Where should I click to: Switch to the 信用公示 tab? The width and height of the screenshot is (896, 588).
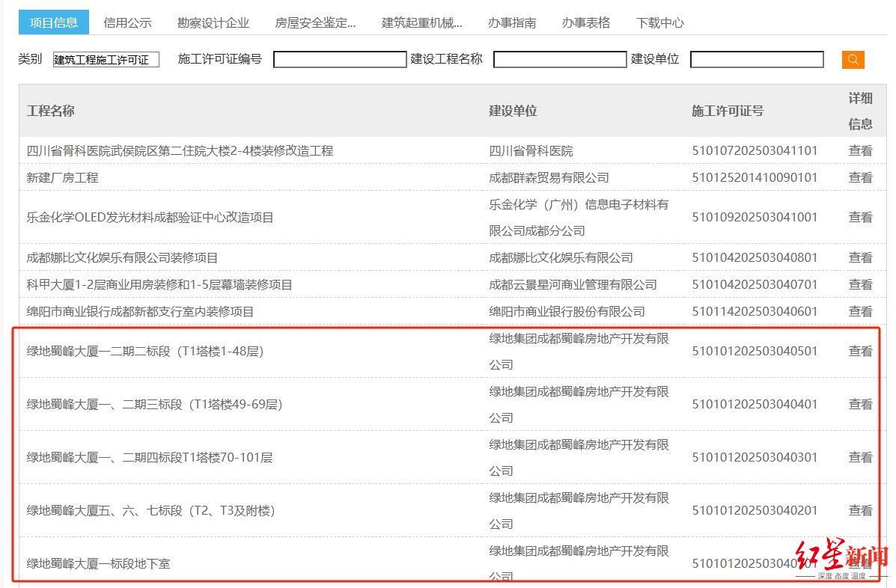tap(127, 23)
